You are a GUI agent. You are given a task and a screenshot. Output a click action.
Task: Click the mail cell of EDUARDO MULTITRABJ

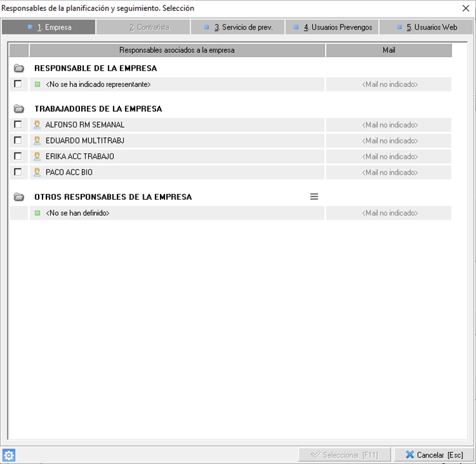pyautogui.click(x=388, y=140)
